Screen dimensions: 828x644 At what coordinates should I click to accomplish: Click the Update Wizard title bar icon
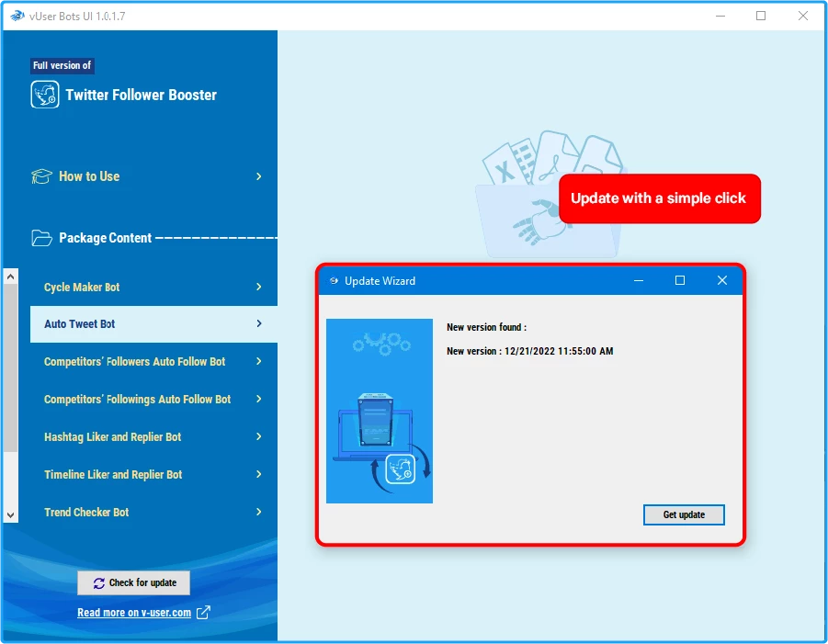click(x=334, y=281)
